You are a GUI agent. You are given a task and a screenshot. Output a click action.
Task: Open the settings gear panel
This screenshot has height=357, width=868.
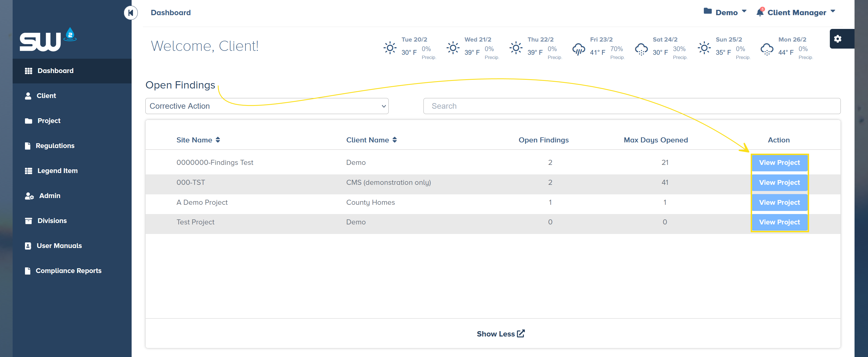pyautogui.click(x=838, y=39)
